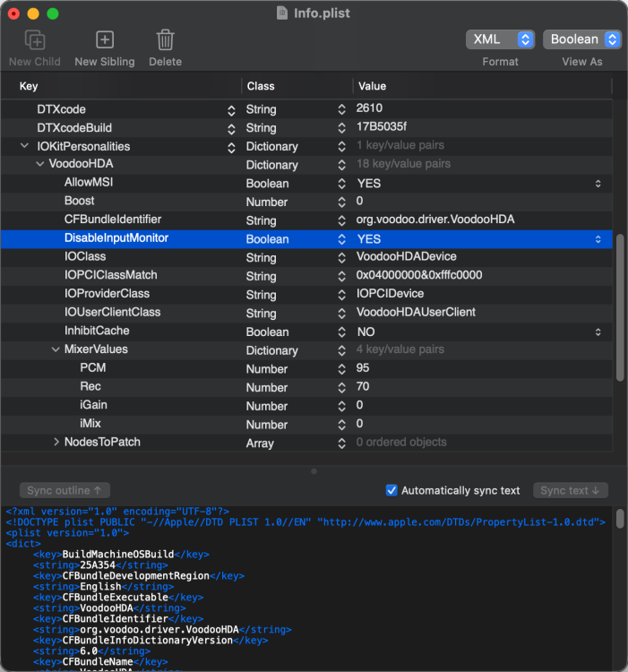Click 25A354 string in XML text
Viewport: 628px width, 672px height.
98,564
